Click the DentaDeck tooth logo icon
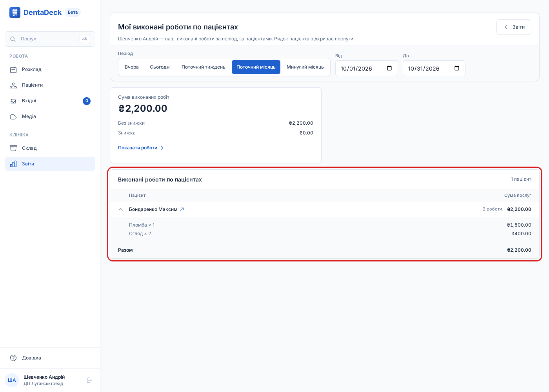The image size is (549, 392). point(15,13)
